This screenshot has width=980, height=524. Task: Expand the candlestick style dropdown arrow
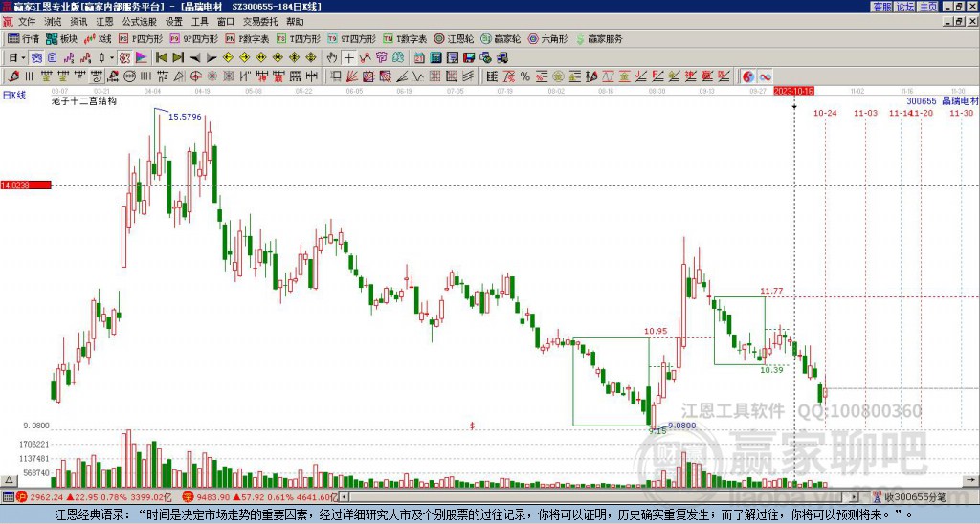point(112,58)
